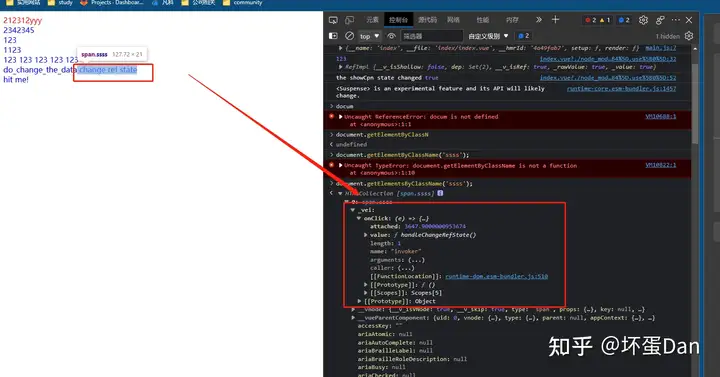This screenshot has height=377, width=720.
Task: Expand [[Scopes]]: Scopes[5] node
Action: coord(366,293)
